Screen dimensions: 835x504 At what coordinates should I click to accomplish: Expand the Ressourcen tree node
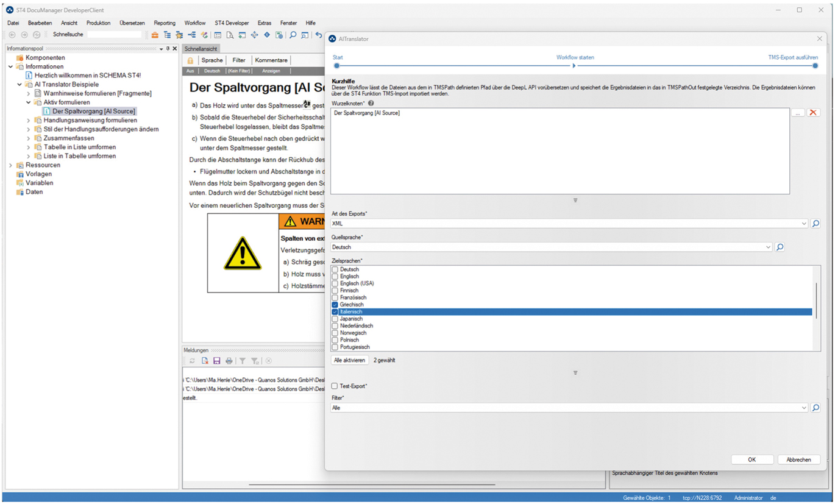tap(10, 165)
